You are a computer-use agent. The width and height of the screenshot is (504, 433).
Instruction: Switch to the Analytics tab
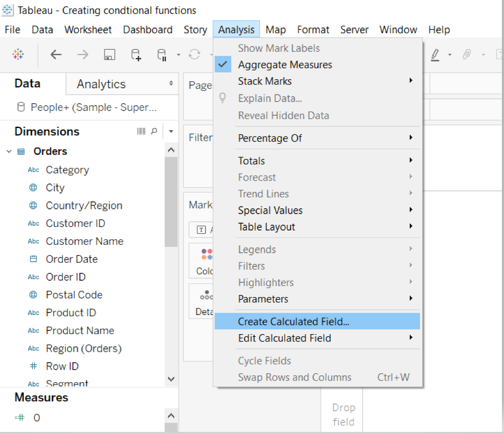pyautogui.click(x=122, y=84)
